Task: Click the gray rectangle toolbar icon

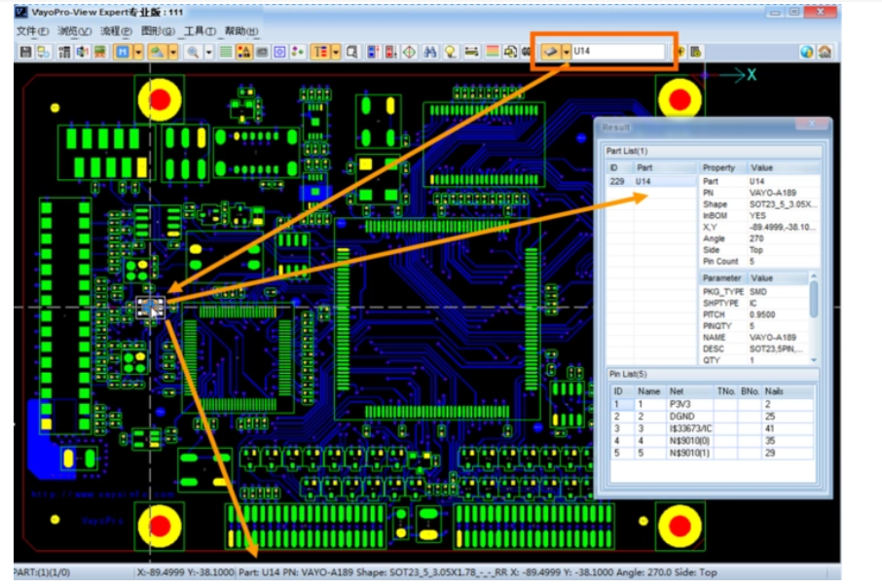Action: [x=262, y=52]
